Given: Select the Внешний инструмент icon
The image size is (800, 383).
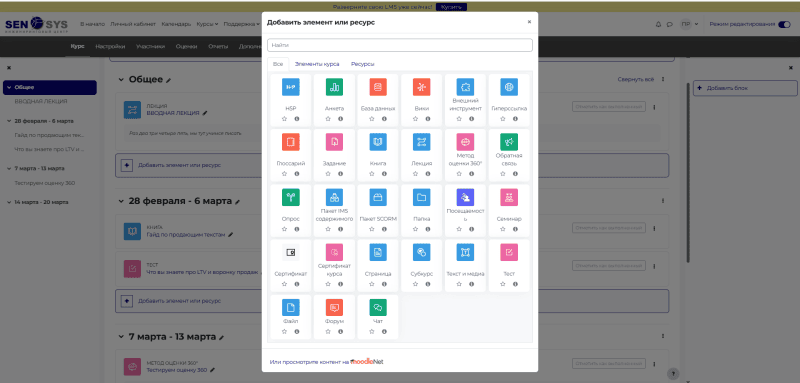Looking at the screenshot, I should (x=465, y=87).
